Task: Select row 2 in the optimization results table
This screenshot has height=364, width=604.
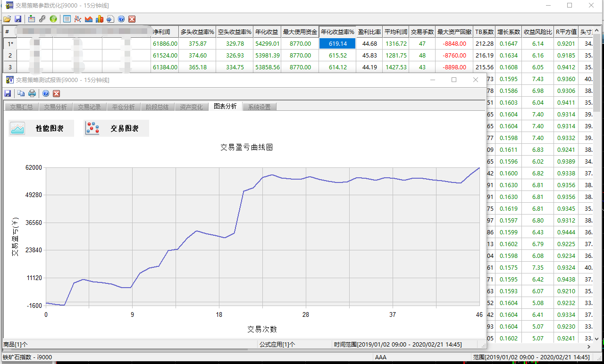Action: tap(10, 55)
